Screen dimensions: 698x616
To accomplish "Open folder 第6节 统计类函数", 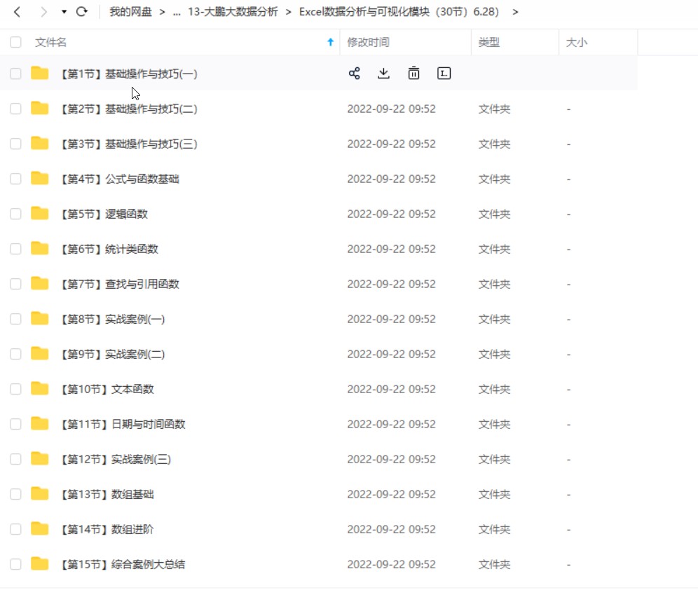I will 109,249.
